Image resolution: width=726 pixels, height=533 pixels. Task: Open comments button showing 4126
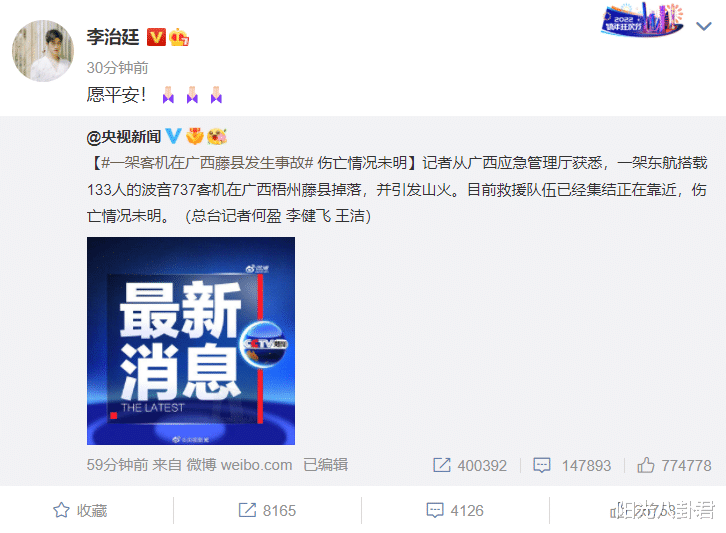pyautogui.click(x=455, y=510)
